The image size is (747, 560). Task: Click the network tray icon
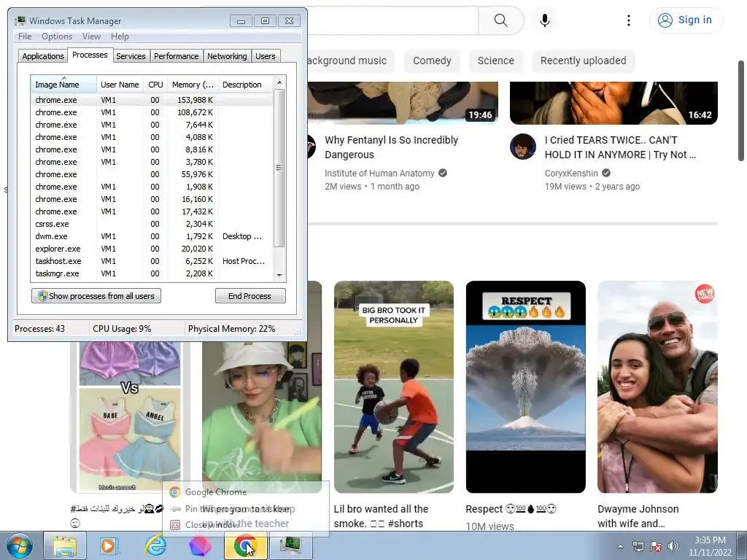(x=638, y=546)
